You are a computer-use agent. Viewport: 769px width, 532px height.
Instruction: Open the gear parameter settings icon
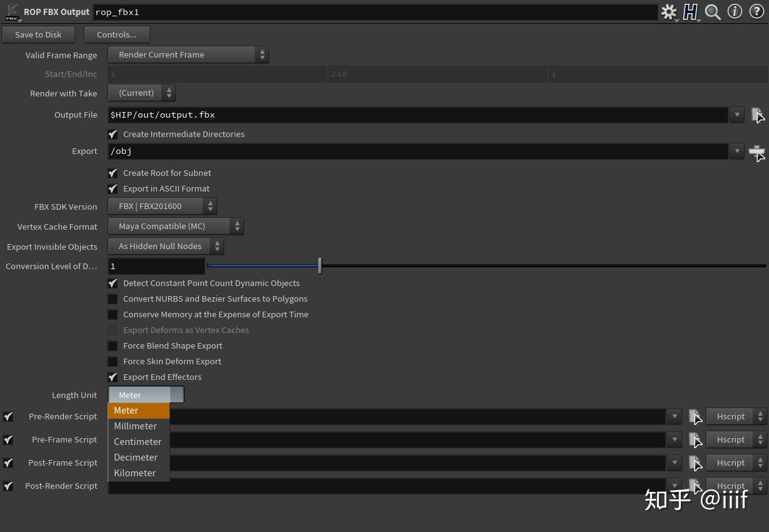(669, 12)
